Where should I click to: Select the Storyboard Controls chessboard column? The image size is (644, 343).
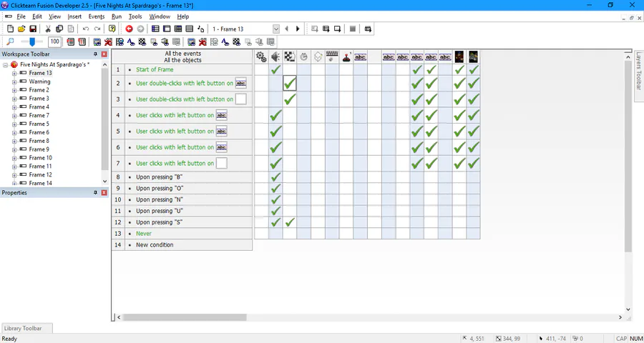[290, 57]
